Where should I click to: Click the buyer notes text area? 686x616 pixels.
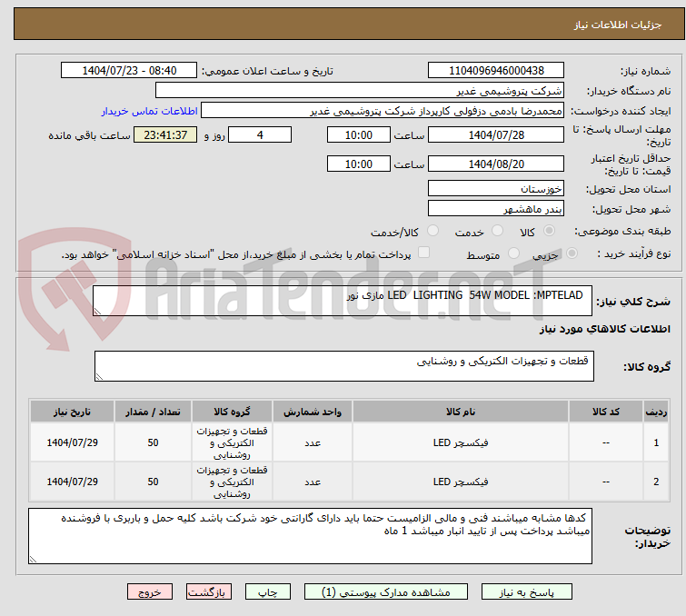point(310,536)
